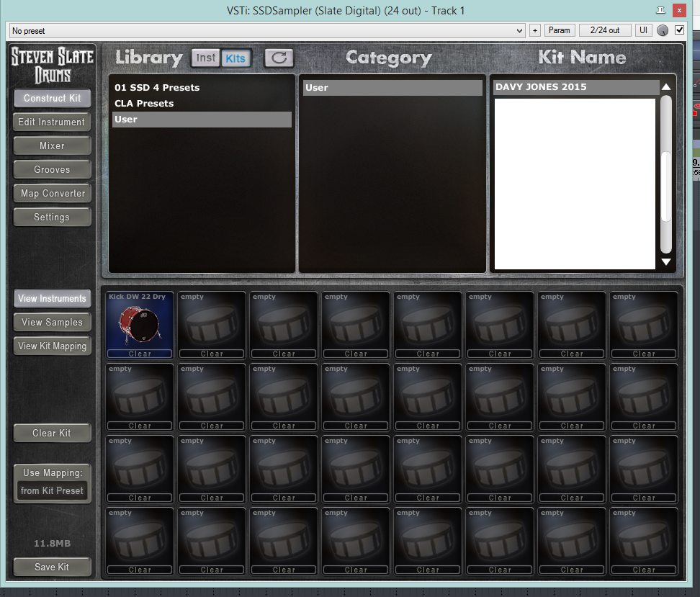Select User in the Category list

click(392, 88)
